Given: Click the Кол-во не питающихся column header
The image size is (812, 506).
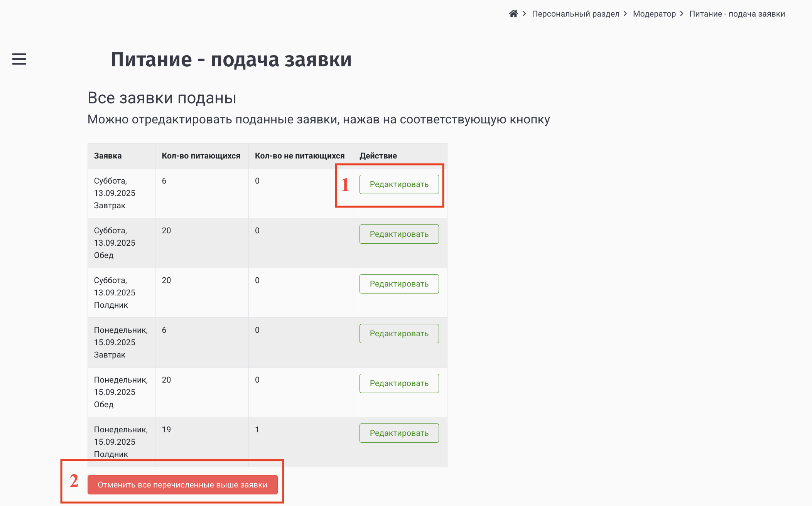Looking at the screenshot, I should coord(300,155).
